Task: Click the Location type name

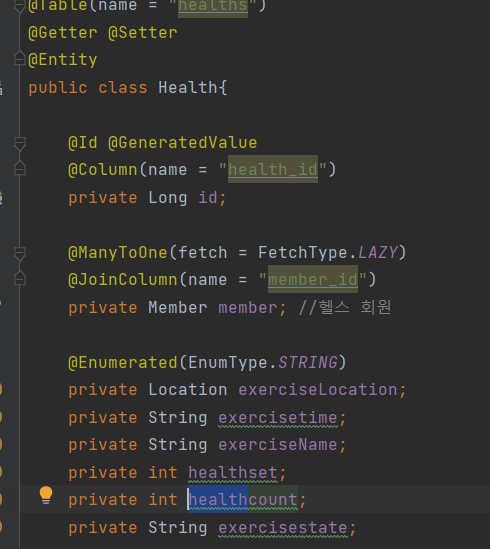Action: click(188, 390)
